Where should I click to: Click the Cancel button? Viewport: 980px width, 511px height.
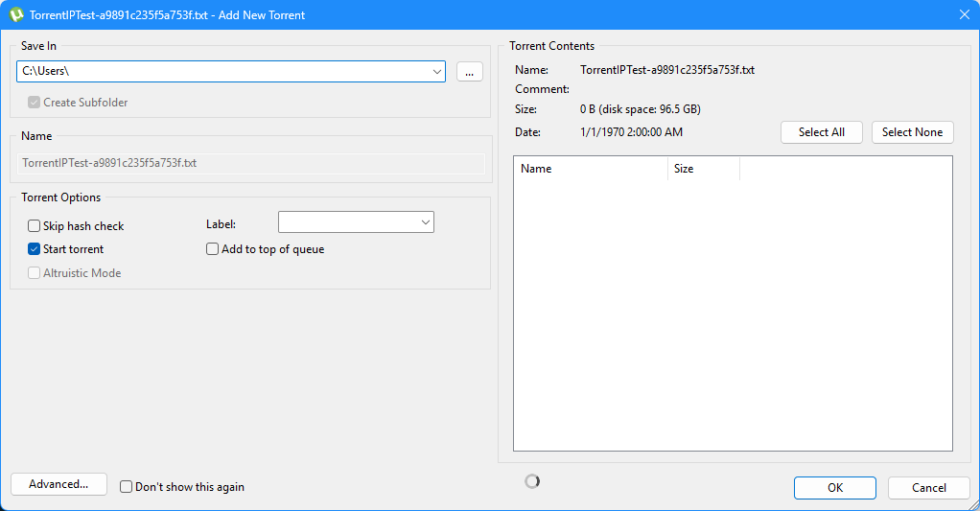point(929,488)
